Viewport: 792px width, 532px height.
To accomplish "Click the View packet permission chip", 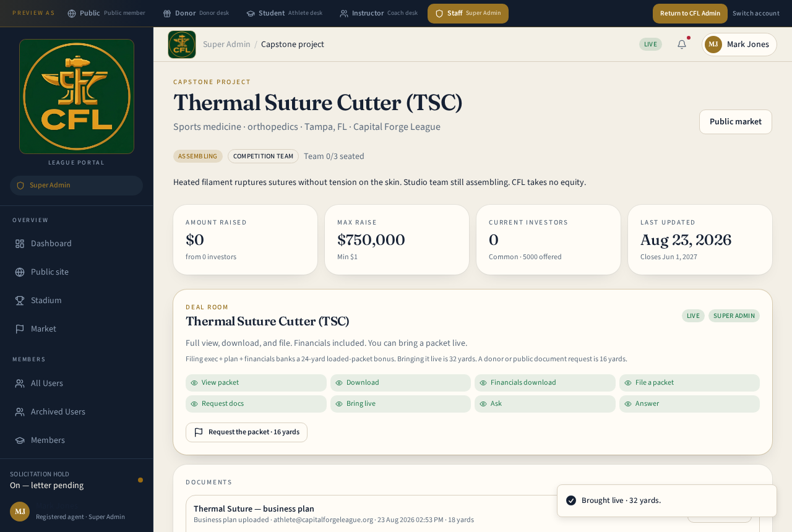I will coord(256,383).
